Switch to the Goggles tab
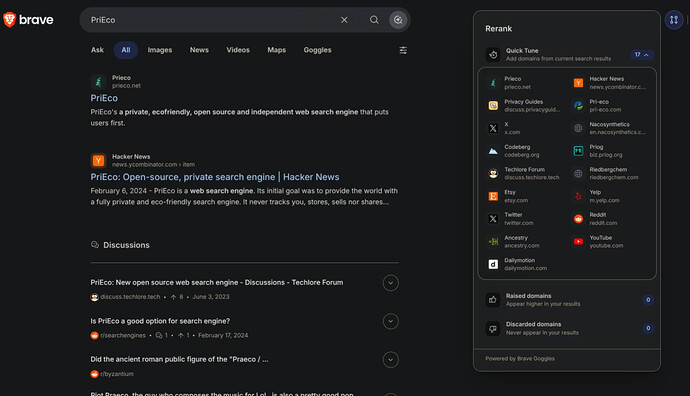 coord(317,50)
